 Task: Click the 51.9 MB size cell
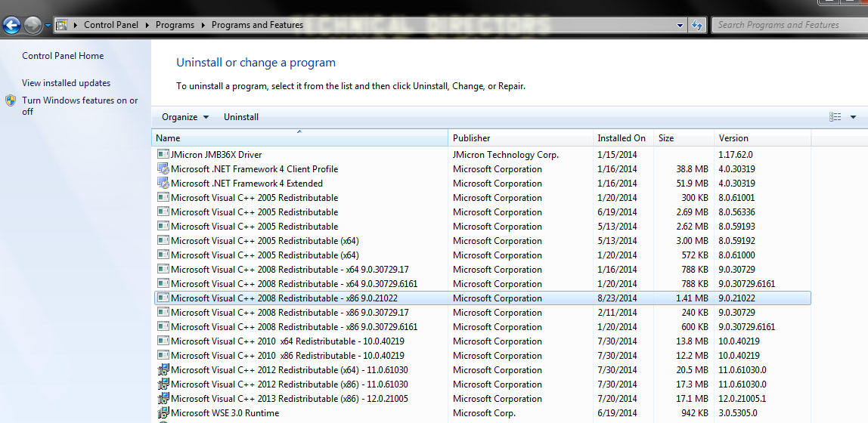click(x=693, y=184)
